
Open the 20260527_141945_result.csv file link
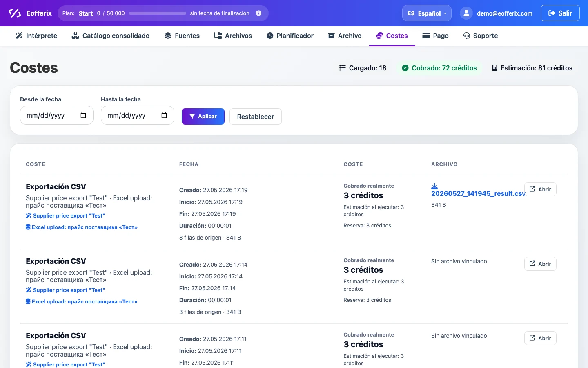(x=478, y=193)
